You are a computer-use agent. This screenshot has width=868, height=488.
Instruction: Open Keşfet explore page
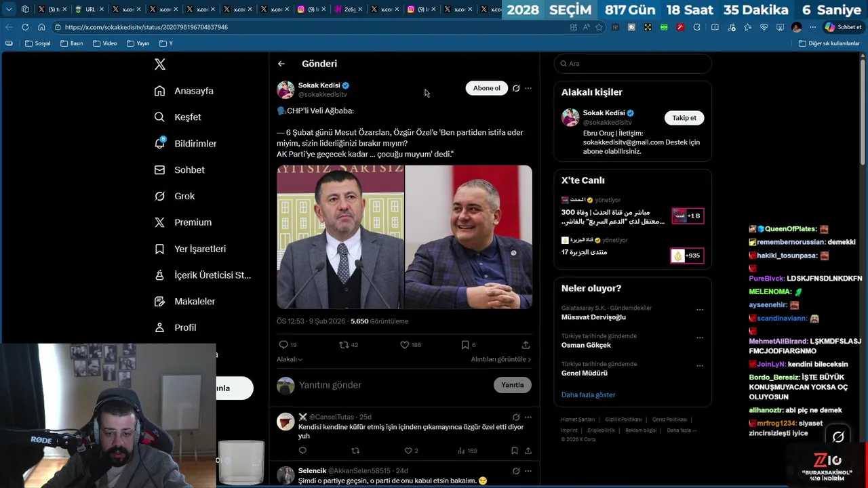pyautogui.click(x=178, y=117)
